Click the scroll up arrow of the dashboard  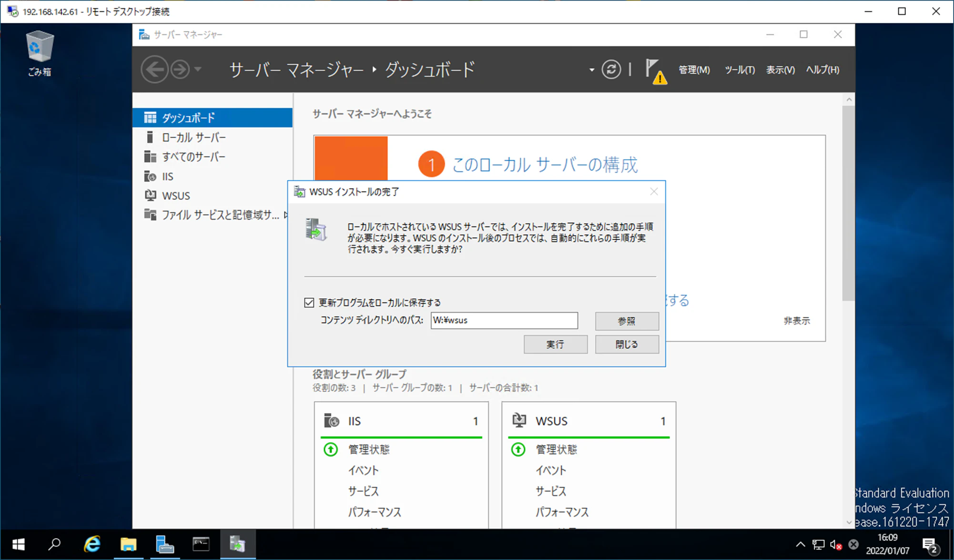coord(848,99)
